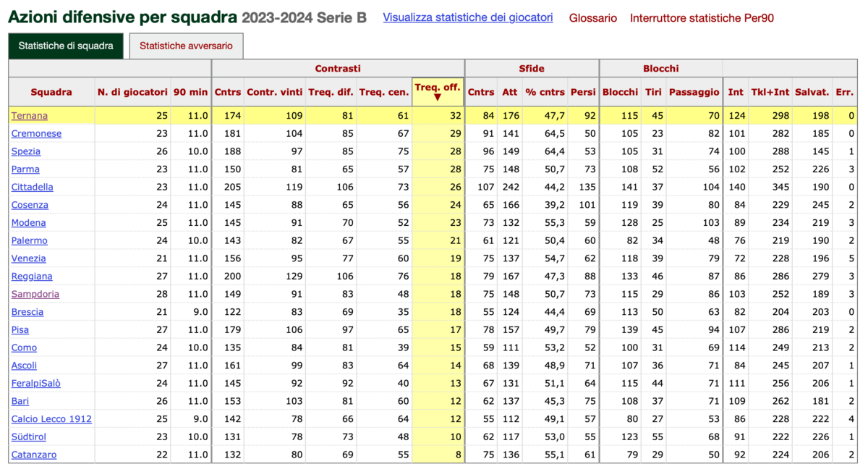Select Cittadella's Tkl+Int value 345
The width and height of the screenshot is (868, 472).
(780, 187)
